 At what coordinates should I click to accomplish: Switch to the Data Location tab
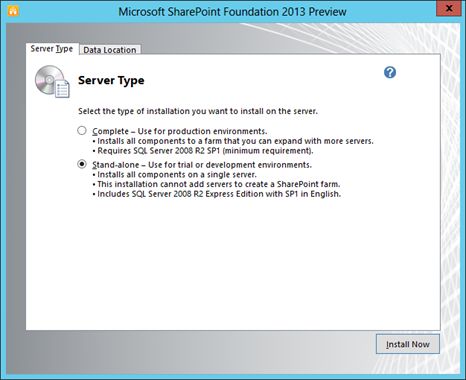110,50
